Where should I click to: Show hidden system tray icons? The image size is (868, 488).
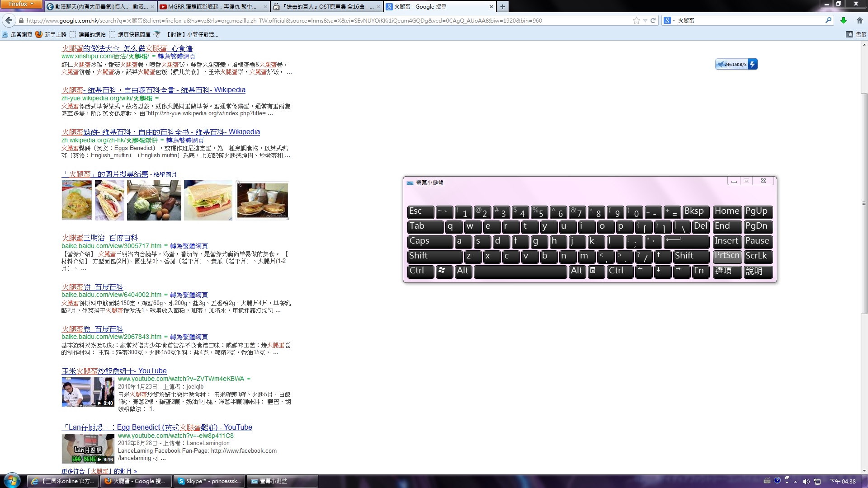point(795,482)
